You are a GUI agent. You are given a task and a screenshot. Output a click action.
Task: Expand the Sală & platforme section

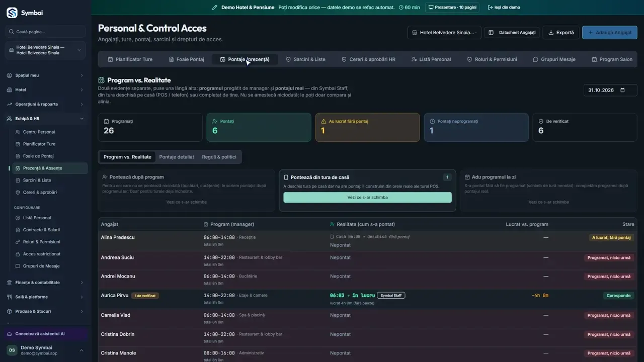pyautogui.click(x=45, y=297)
